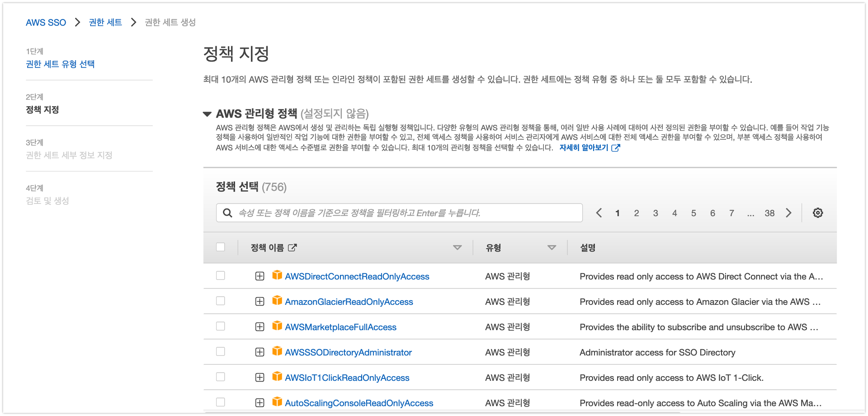
Task: Open the AWSMarketplaceFullAccess policy link
Action: click(x=340, y=327)
